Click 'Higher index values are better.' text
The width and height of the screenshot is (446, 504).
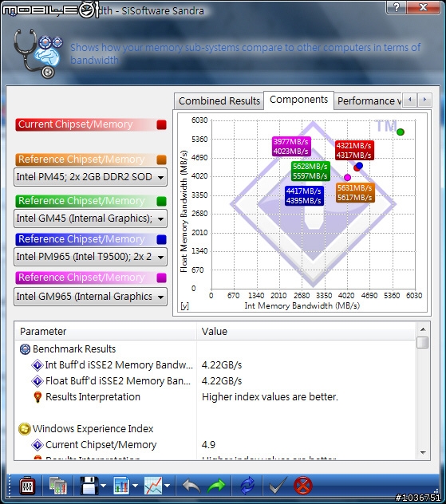270,397
